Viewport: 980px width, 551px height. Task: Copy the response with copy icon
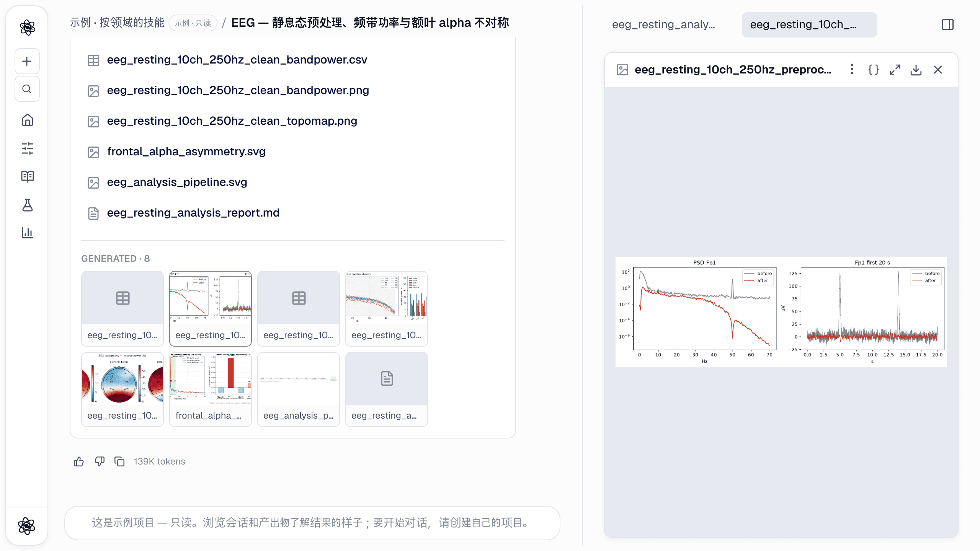click(119, 461)
